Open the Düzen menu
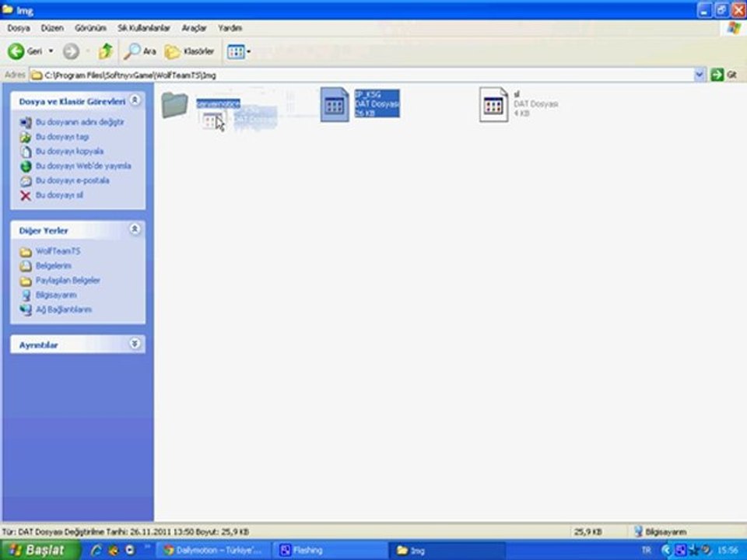The image size is (747, 560). 52,28
